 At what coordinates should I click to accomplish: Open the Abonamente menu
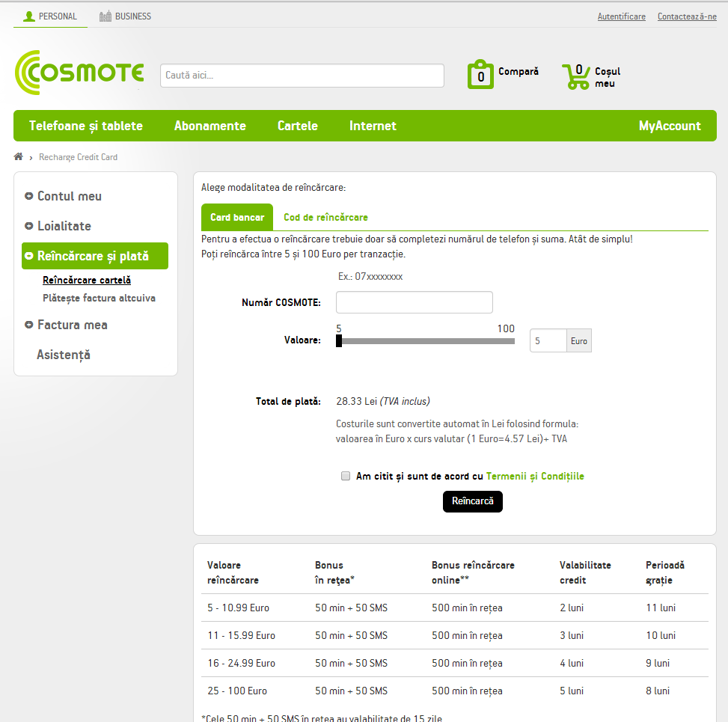coord(209,126)
